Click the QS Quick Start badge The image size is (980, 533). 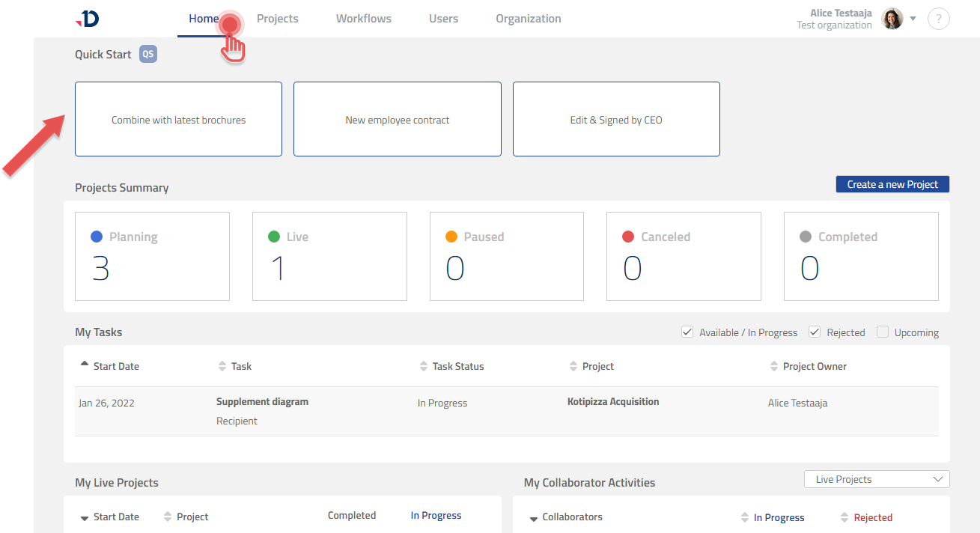[x=148, y=54]
